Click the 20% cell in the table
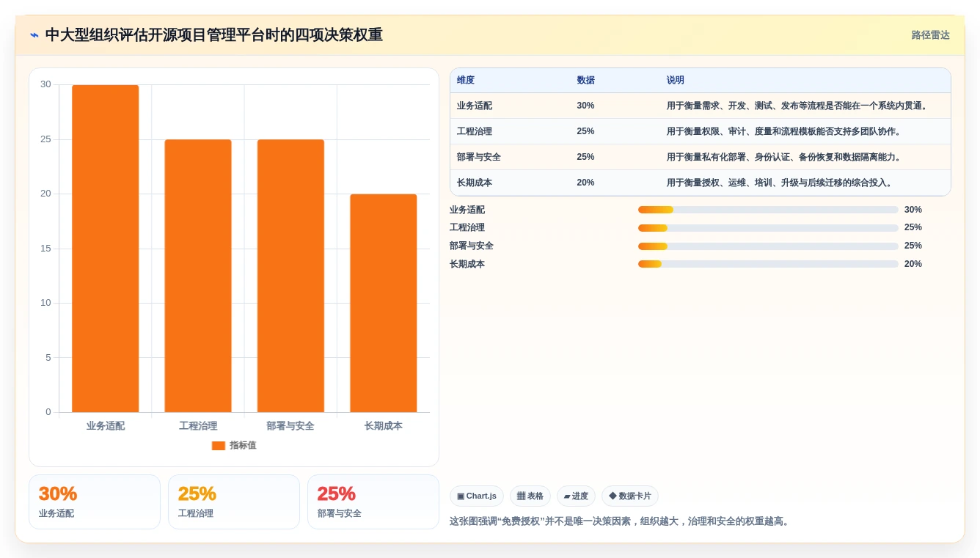 coord(585,183)
